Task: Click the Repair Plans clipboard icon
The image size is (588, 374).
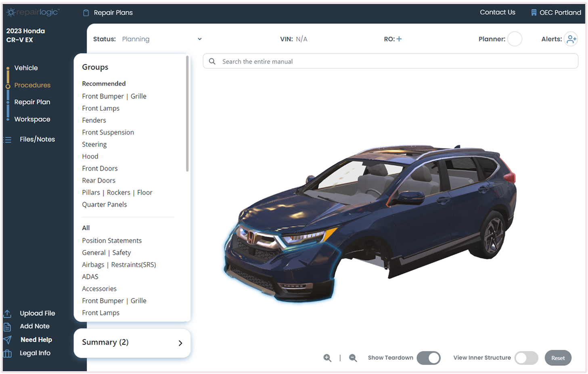Action: 86,13
